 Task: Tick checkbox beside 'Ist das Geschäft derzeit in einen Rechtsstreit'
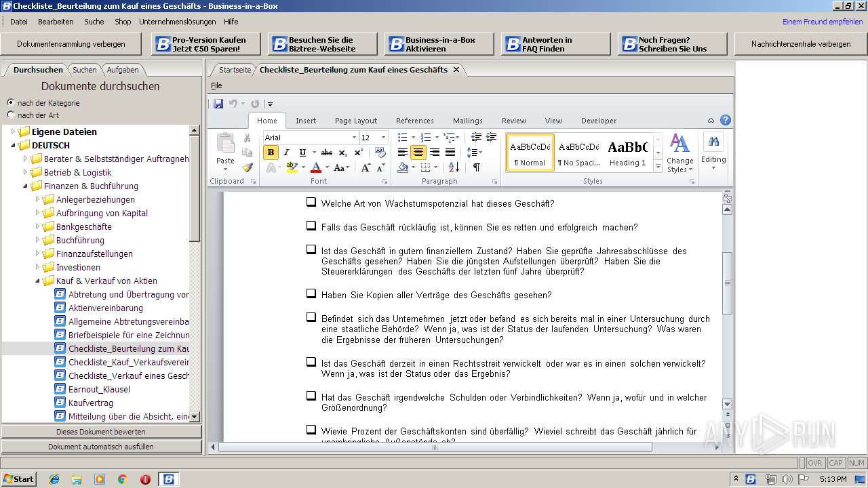coord(311,362)
